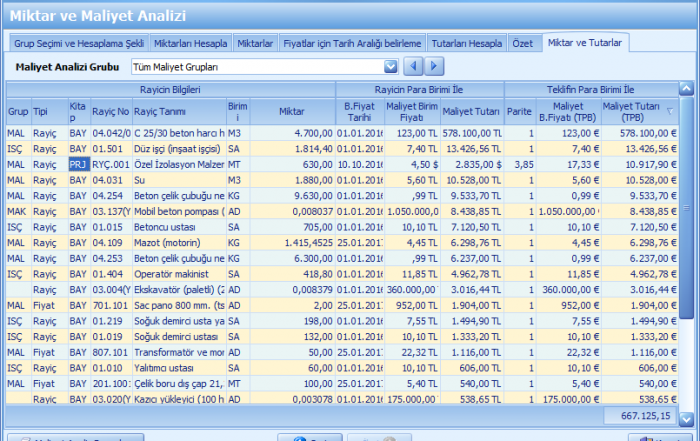
Task: Select the Özet tab
Action: coord(522,44)
